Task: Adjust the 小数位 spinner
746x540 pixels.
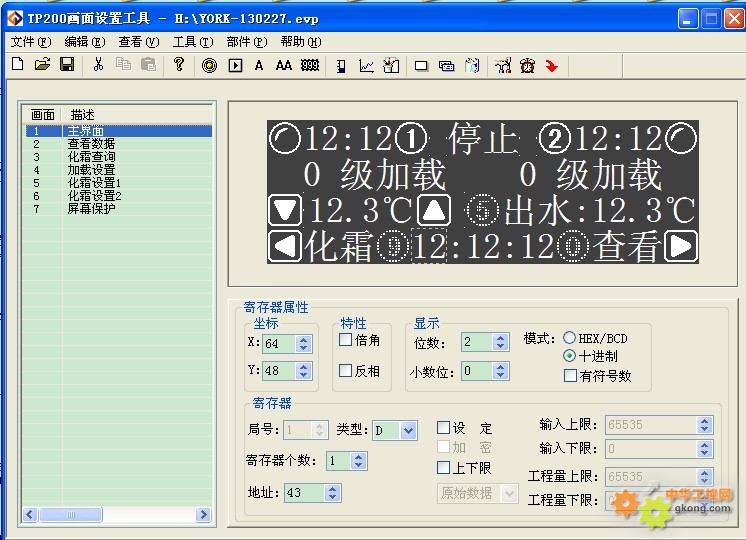Action: (x=500, y=371)
